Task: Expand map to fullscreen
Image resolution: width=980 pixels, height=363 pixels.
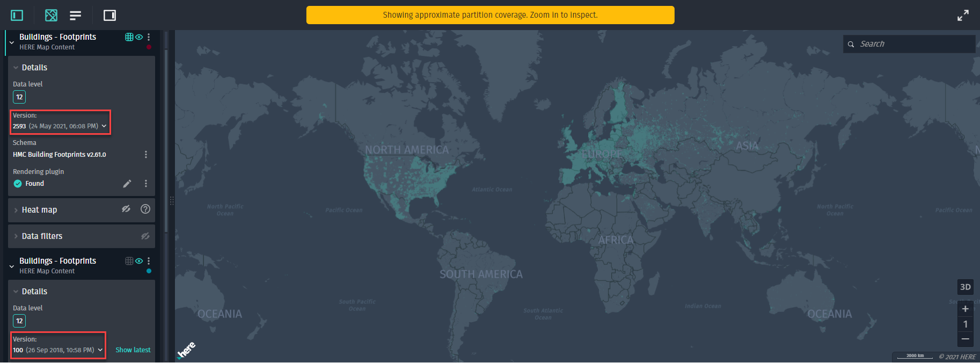Action: (x=963, y=16)
